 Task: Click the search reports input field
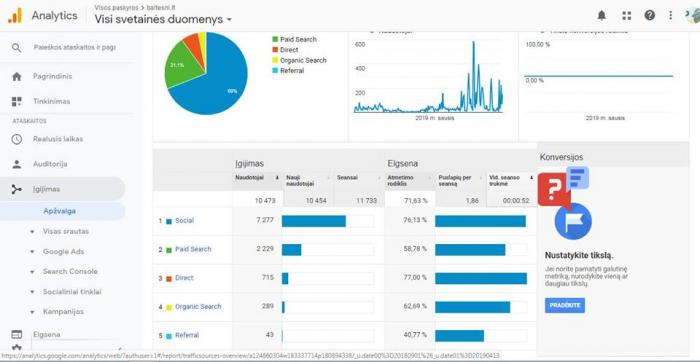pyautogui.click(x=74, y=47)
